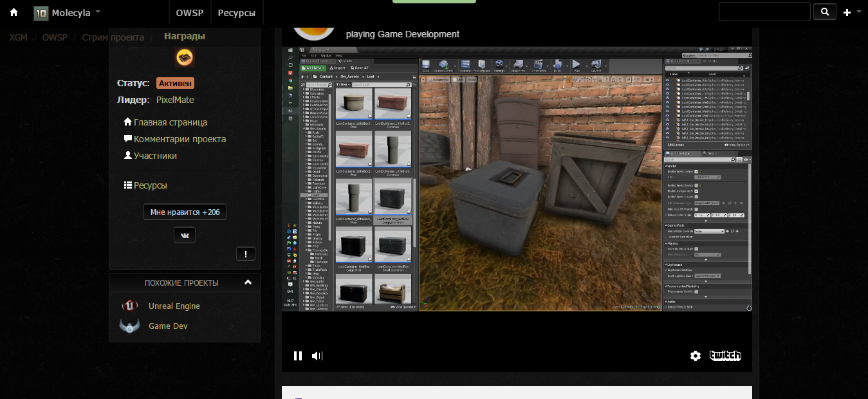Open the OWSP menu item
The image size is (868, 399).
point(189,13)
